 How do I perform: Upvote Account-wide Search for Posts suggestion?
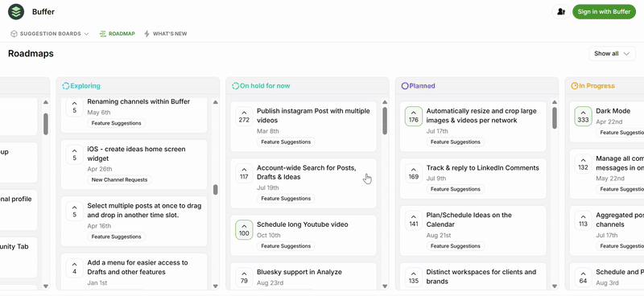coord(244,173)
